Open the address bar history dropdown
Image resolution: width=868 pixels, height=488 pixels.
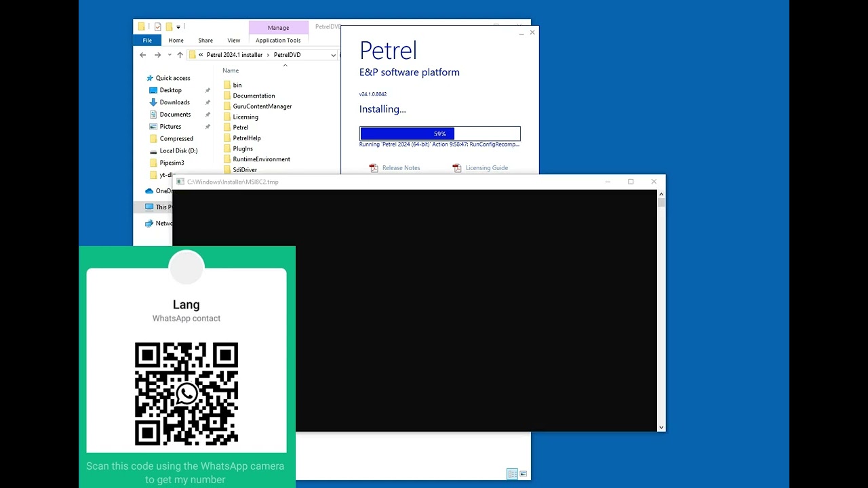coord(333,55)
